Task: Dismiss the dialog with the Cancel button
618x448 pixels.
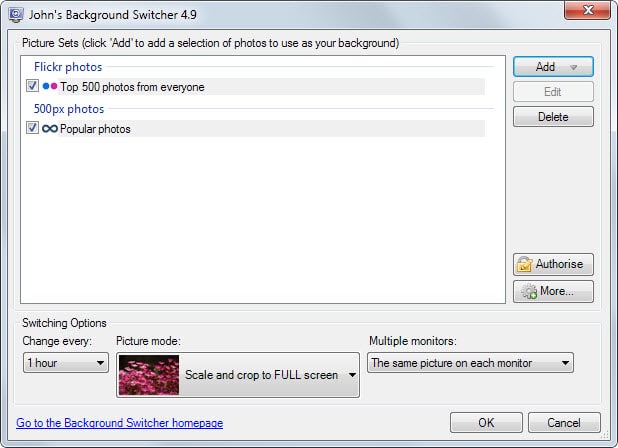Action: pos(564,423)
